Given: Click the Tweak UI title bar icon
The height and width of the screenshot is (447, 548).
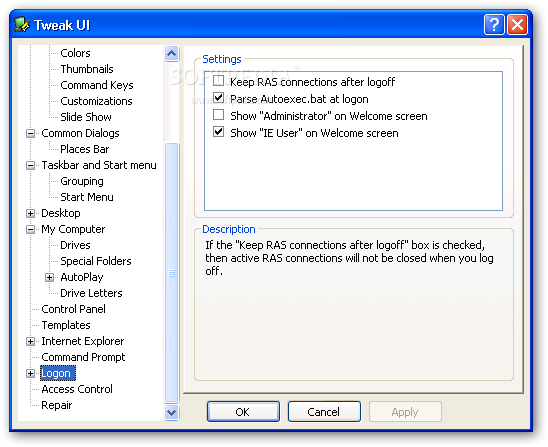Looking at the screenshot, I should pos(22,25).
